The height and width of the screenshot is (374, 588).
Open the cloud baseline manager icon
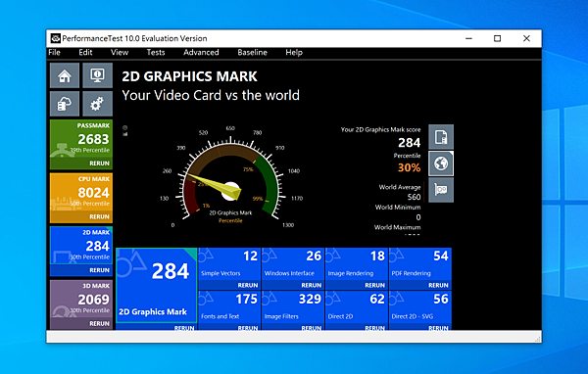(65, 104)
